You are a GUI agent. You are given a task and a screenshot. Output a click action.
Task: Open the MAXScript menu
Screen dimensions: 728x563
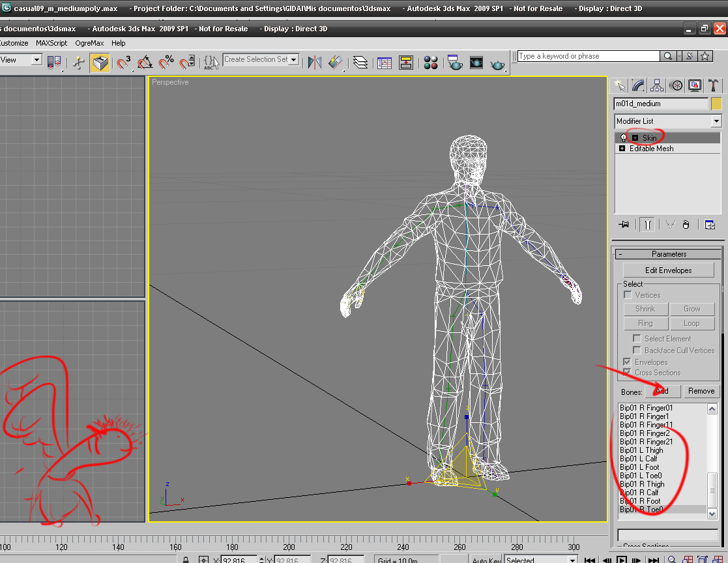(51, 43)
